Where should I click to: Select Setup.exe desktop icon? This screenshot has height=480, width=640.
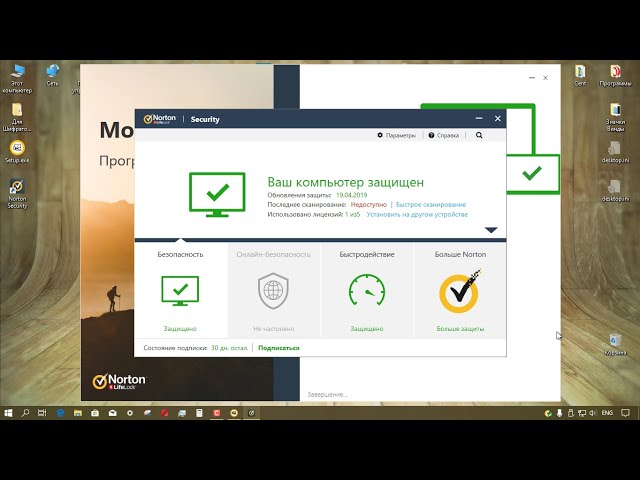17,152
